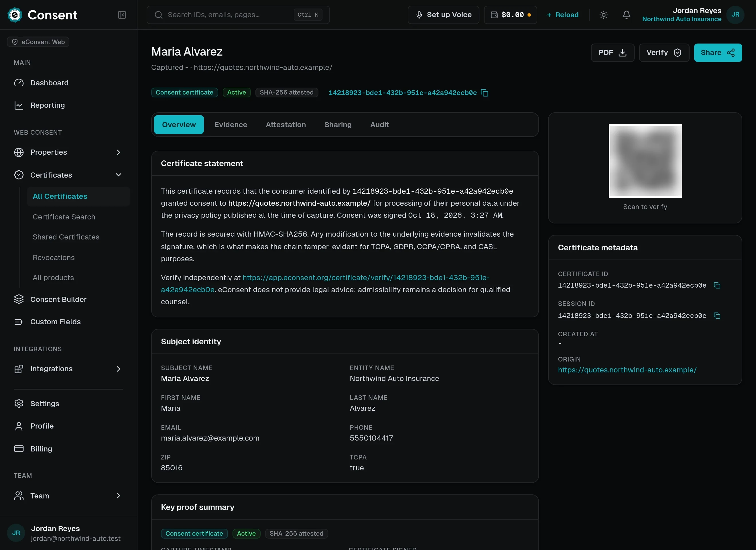The height and width of the screenshot is (550, 756).
Task: Open Consent Builder in sidebar
Action: 68,300
